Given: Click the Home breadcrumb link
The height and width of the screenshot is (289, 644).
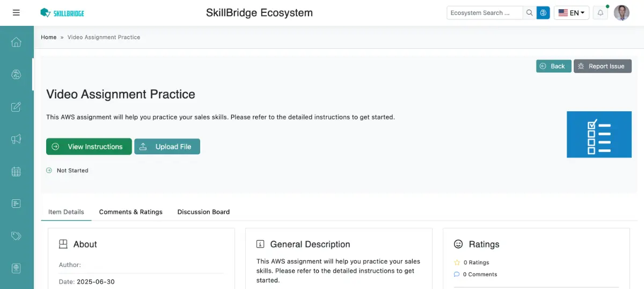Looking at the screenshot, I should click(x=49, y=37).
